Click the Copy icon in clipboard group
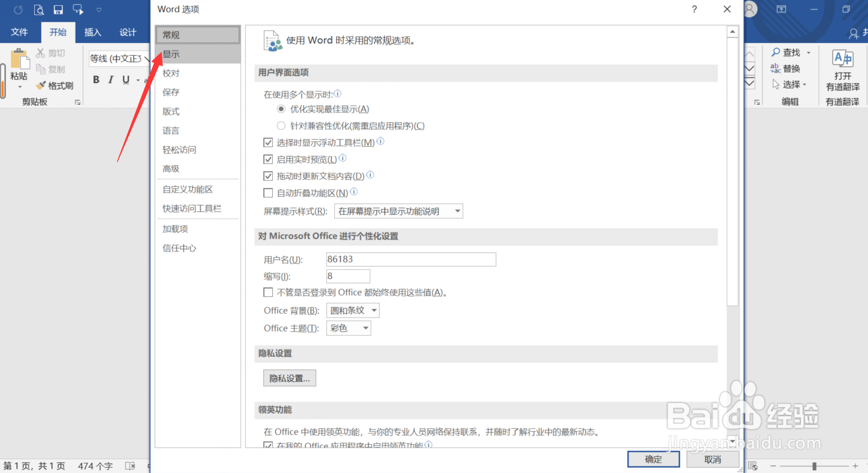868x473 pixels. click(x=41, y=69)
